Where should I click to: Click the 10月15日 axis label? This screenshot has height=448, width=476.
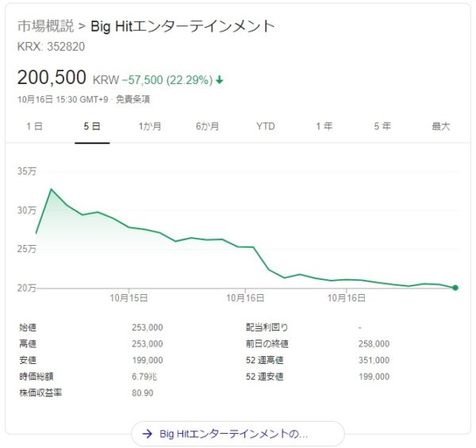[129, 298]
